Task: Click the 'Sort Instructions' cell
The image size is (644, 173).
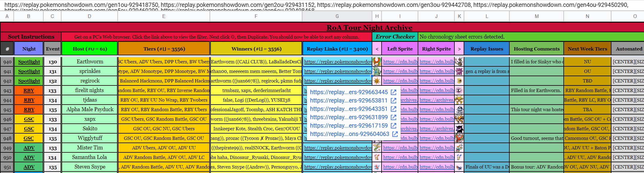Action: coord(31,37)
